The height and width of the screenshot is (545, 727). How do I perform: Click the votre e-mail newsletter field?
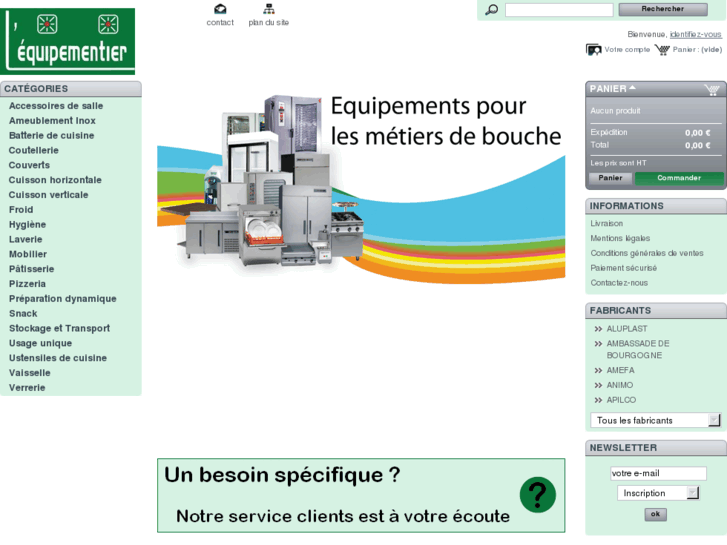pyautogui.click(x=658, y=473)
